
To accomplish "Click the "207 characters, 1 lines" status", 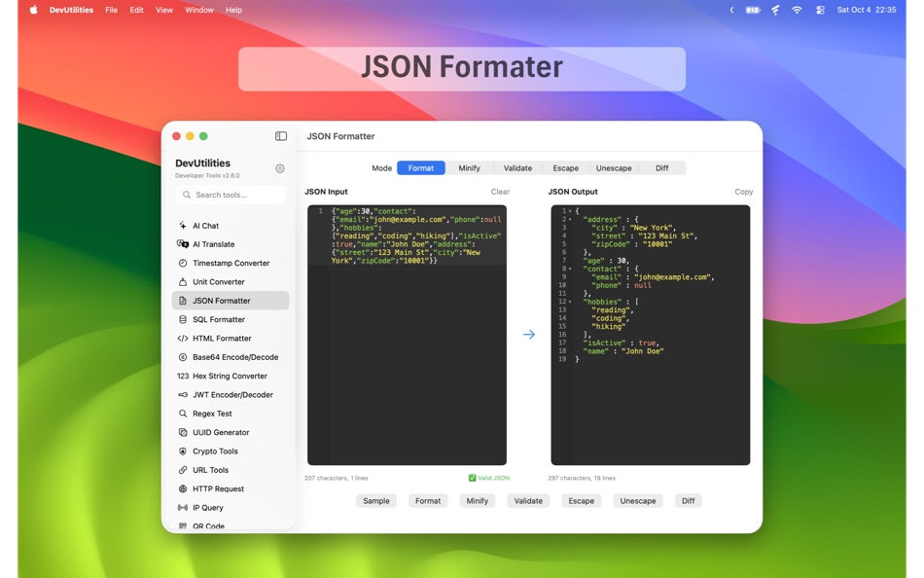I will point(336,478).
